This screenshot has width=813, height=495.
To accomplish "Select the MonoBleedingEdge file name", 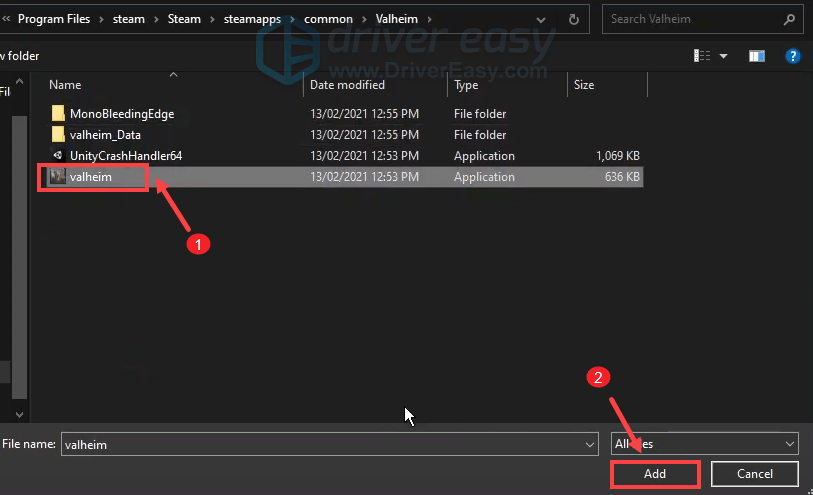I will [x=122, y=114].
